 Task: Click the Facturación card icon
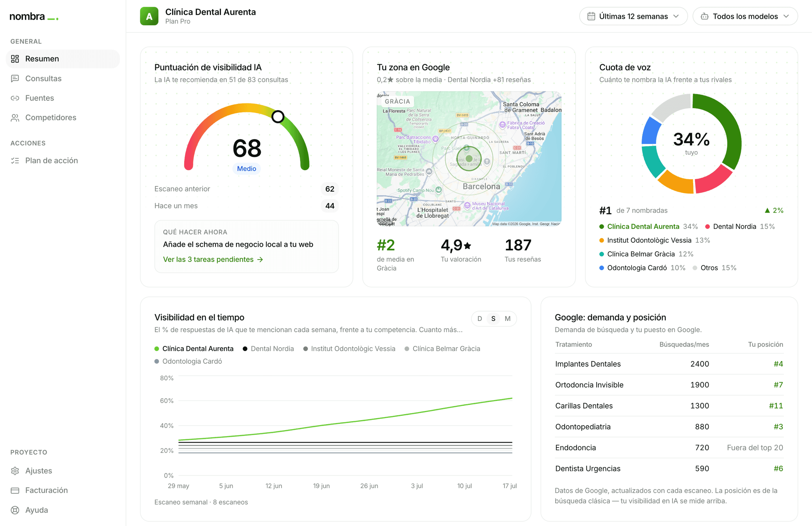coord(15,490)
